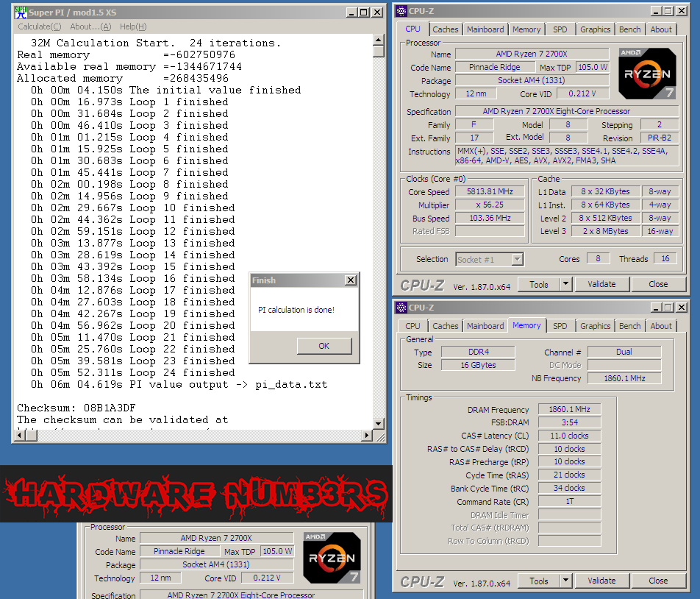Viewport: 700px width, 599px height.
Task: Click the Multiplier value x 56.25
Action: pos(490,205)
